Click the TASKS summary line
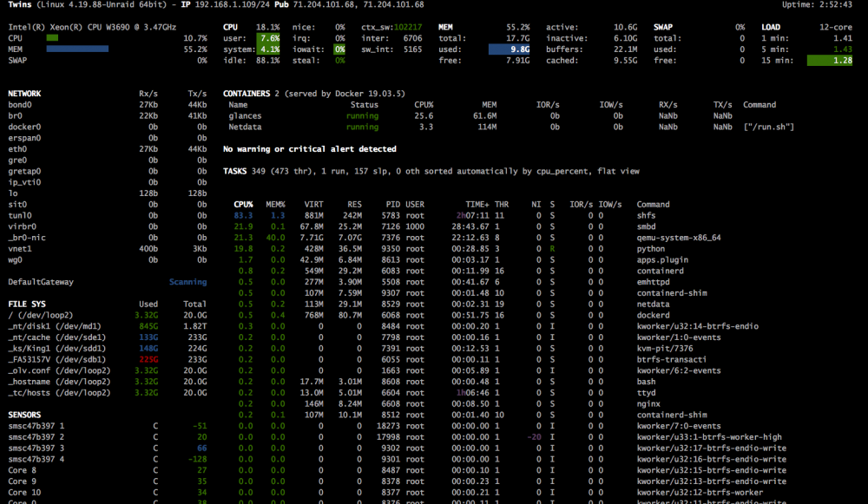 (431, 171)
